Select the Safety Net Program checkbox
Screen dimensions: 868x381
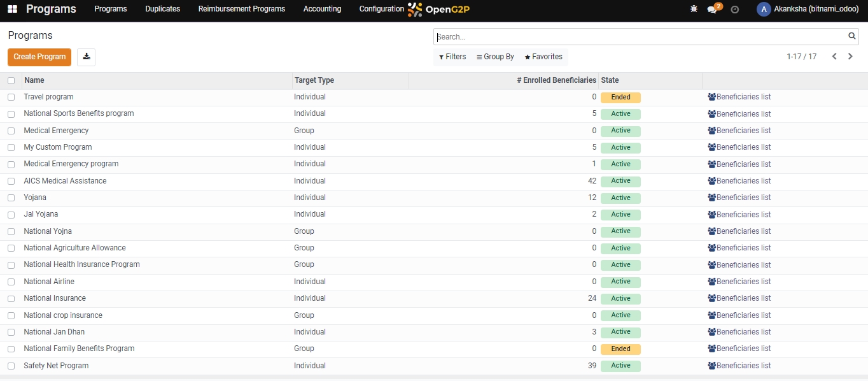(11, 366)
